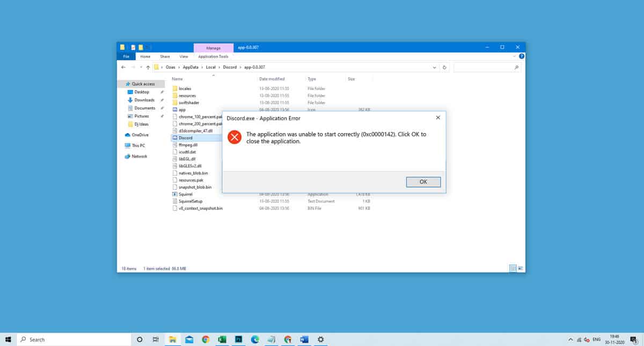
Task: Open Settings gear on the taskbar
Action: pyautogui.click(x=321, y=340)
